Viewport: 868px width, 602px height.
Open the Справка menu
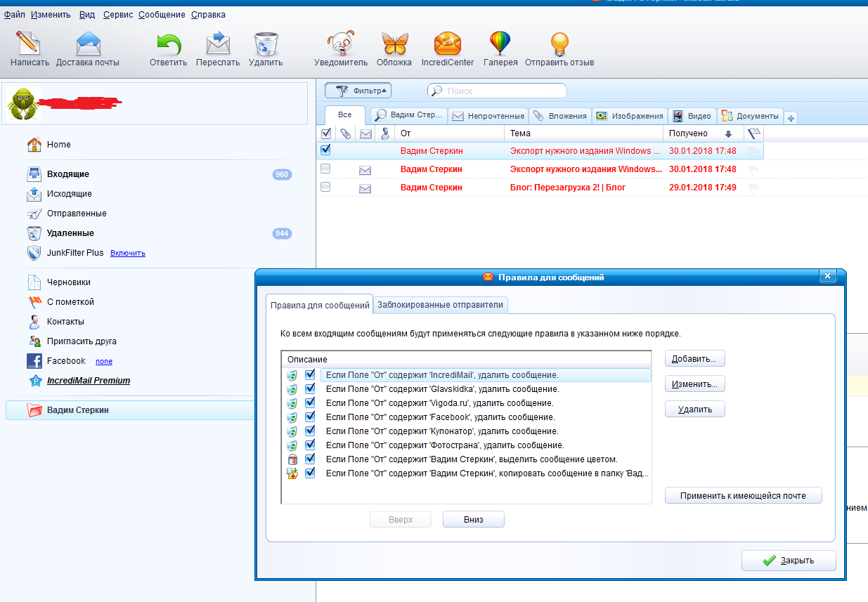tap(209, 15)
